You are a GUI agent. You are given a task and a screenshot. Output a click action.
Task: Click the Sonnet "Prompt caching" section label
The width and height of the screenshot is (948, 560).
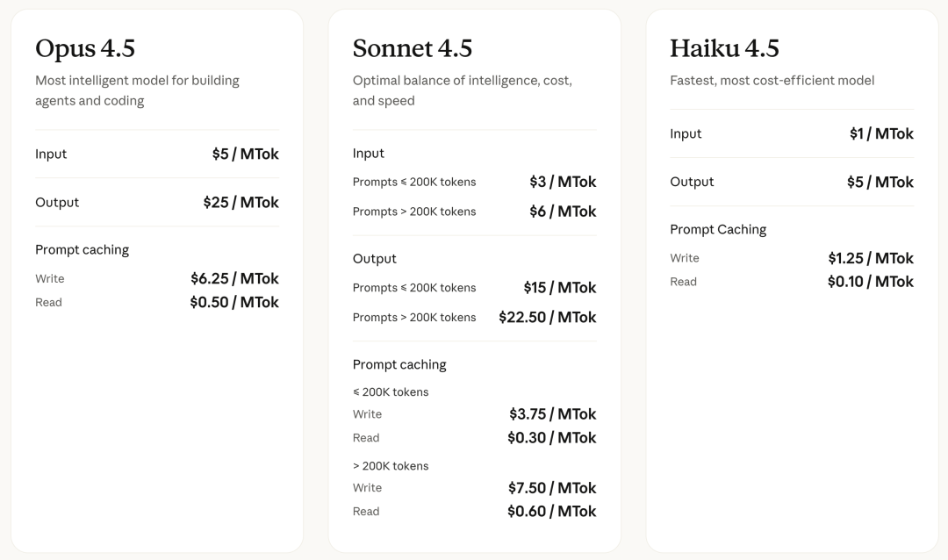(399, 365)
